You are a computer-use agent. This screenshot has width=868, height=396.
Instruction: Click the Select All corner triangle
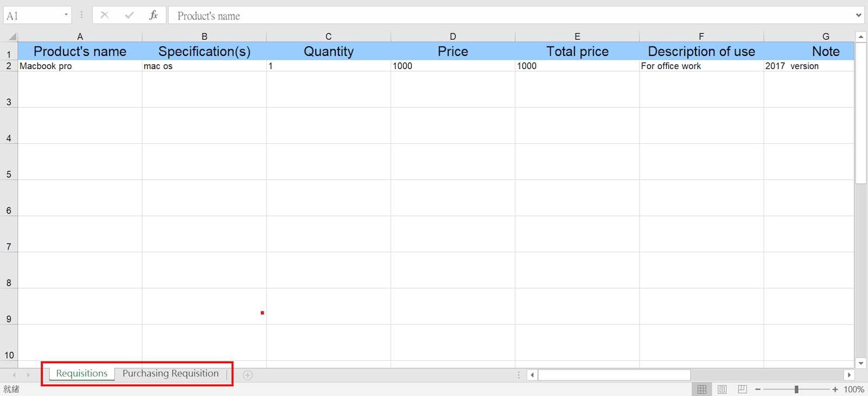coord(11,37)
